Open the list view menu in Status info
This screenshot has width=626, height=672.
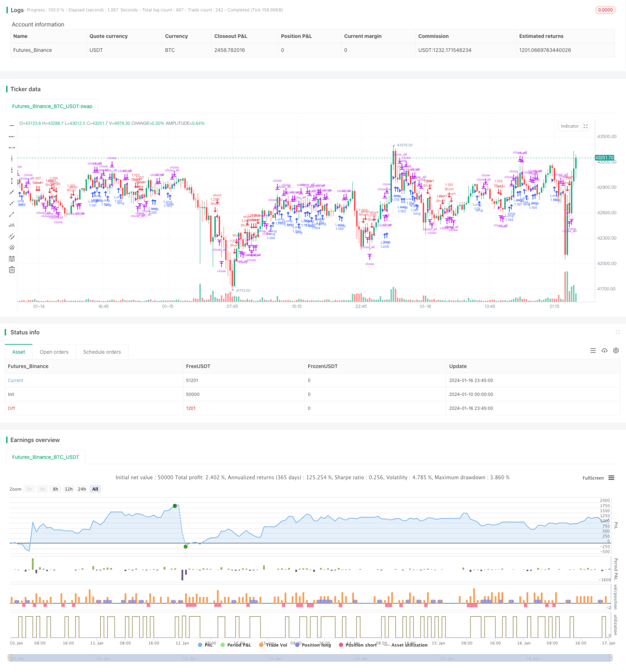pos(593,350)
